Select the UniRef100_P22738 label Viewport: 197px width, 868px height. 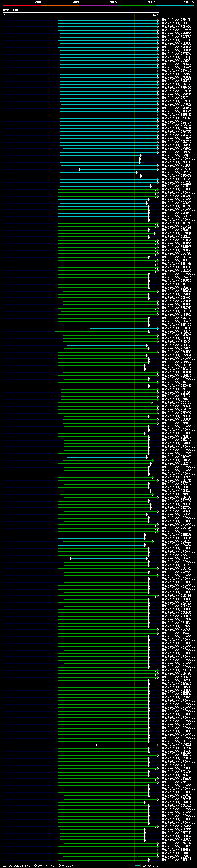[177, 40]
